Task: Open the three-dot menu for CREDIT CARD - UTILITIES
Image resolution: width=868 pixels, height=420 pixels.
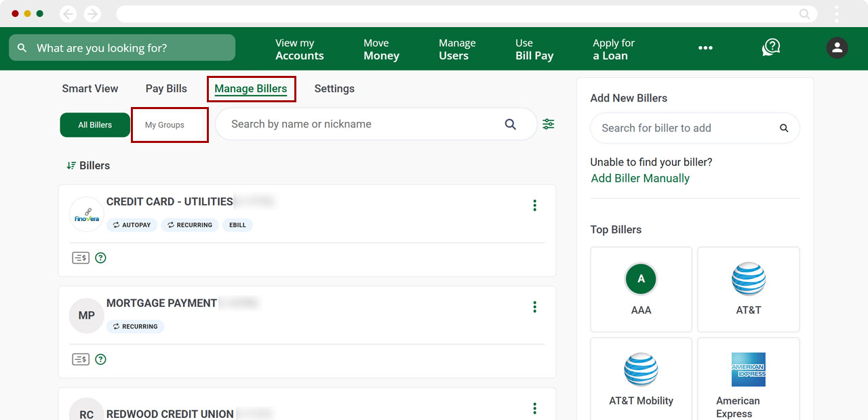Action: pyautogui.click(x=534, y=205)
